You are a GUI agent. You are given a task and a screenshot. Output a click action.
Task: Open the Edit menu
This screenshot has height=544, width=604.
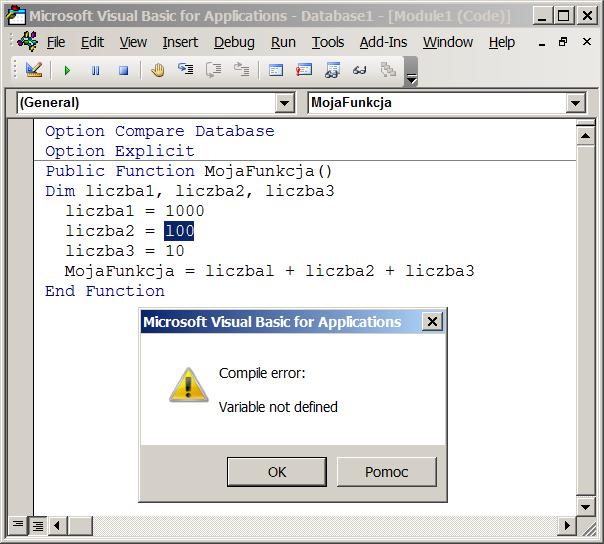coord(92,42)
